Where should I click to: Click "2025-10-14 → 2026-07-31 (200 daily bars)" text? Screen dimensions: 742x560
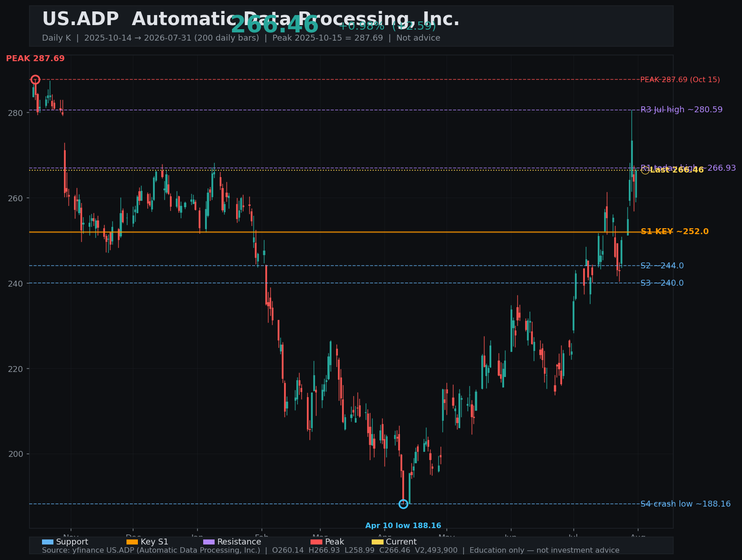(x=172, y=38)
